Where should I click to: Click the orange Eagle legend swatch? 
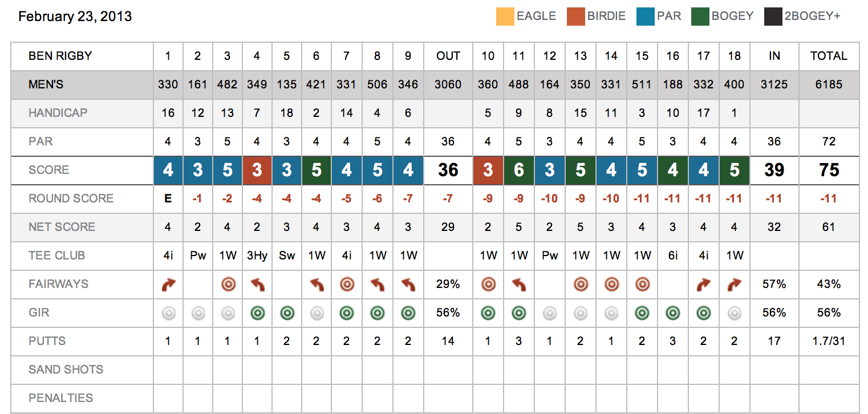(x=505, y=17)
